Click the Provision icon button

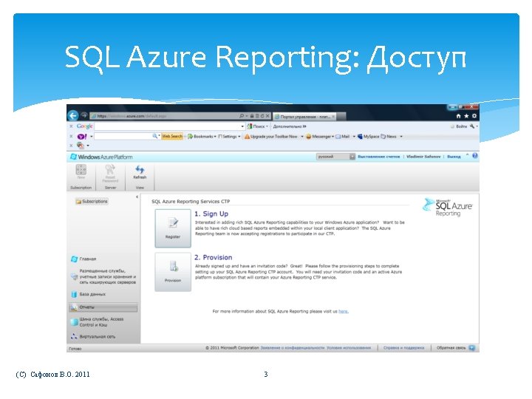point(173,272)
